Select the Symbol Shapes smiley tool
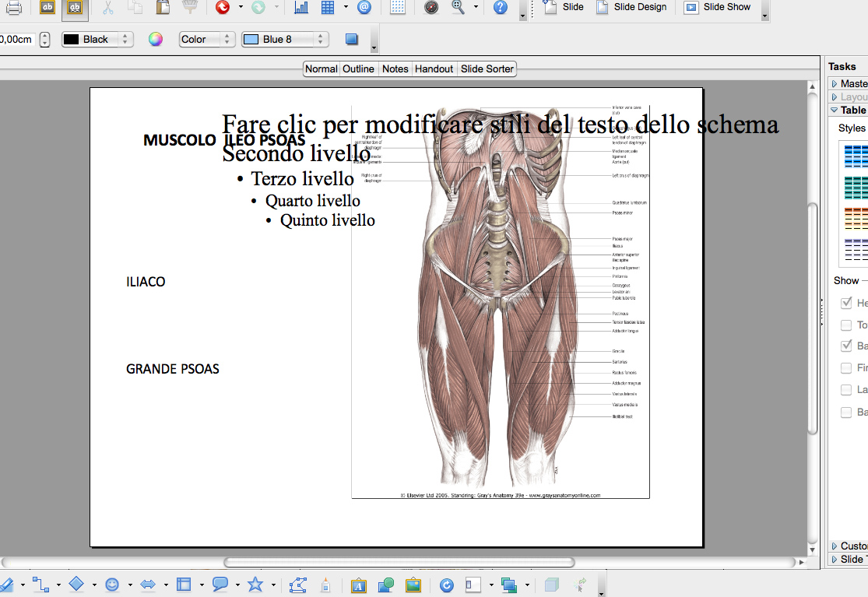This screenshot has width=868, height=597. [112, 585]
